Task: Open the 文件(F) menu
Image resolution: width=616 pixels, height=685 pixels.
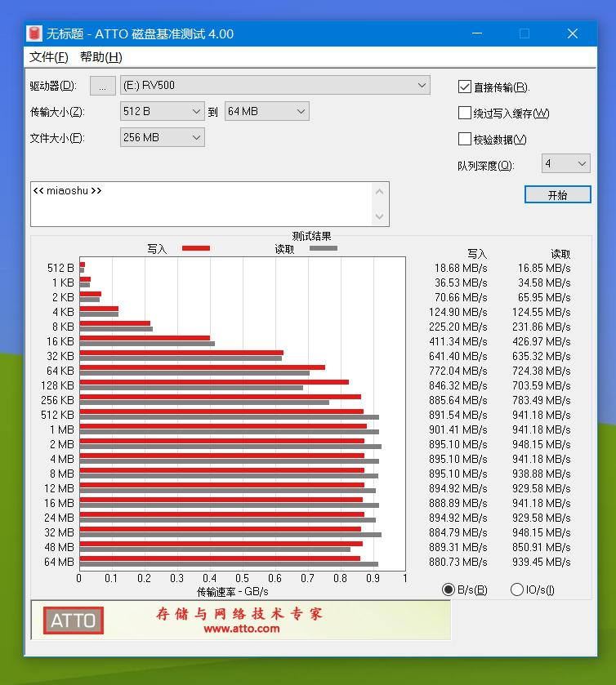Action: tap(48, 57)
